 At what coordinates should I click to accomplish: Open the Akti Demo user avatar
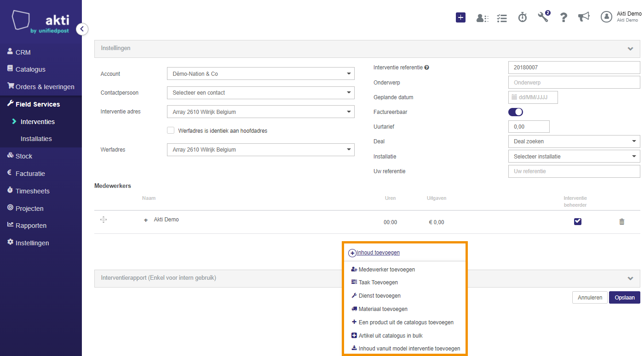[x=606, y=17]
